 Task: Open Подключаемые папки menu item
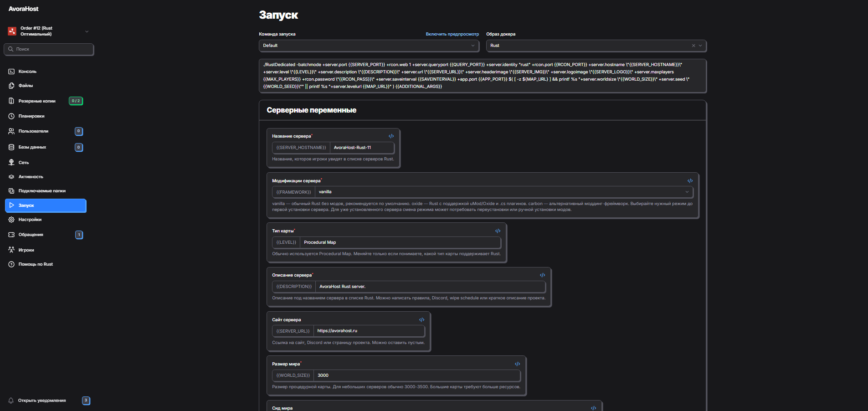pyautogui.click(x=46, y=191)
